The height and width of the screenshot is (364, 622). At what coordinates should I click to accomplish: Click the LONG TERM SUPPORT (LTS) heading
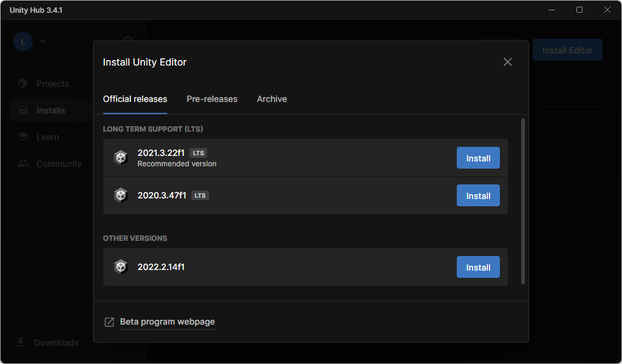point(152,129)
